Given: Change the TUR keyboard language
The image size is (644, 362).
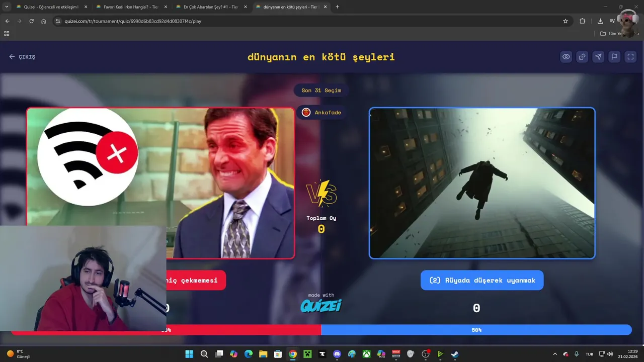Looking at the screenshot, I should [589, 354].
